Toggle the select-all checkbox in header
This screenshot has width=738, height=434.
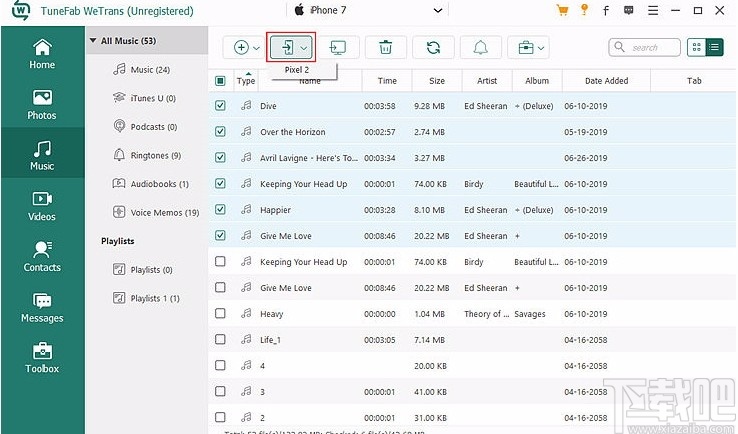click(x=220, y=80)
